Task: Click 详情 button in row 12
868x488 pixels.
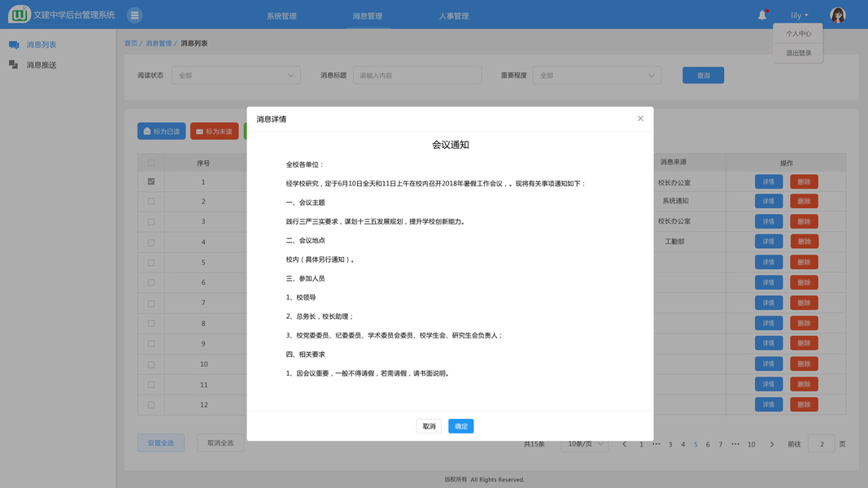Action: [x=769, y=404]
